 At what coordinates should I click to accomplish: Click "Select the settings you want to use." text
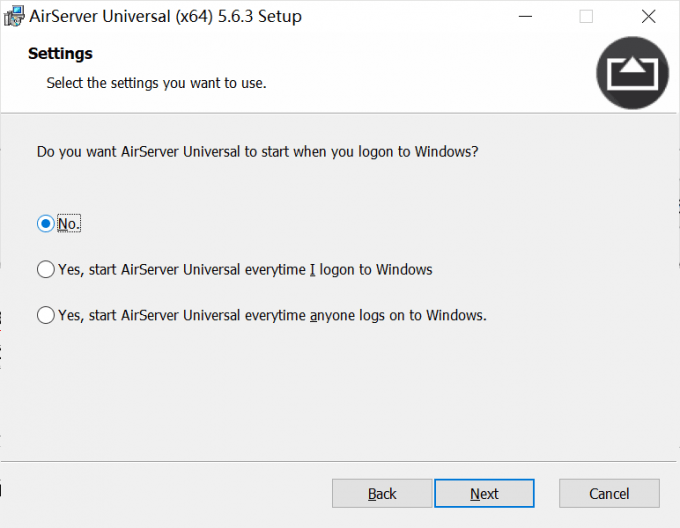156,83
